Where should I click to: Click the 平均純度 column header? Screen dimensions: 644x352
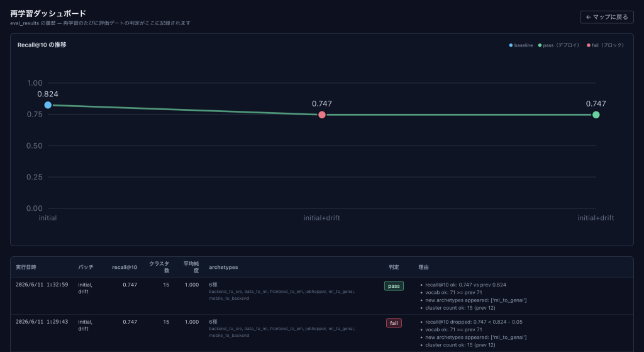pos(191,267)
